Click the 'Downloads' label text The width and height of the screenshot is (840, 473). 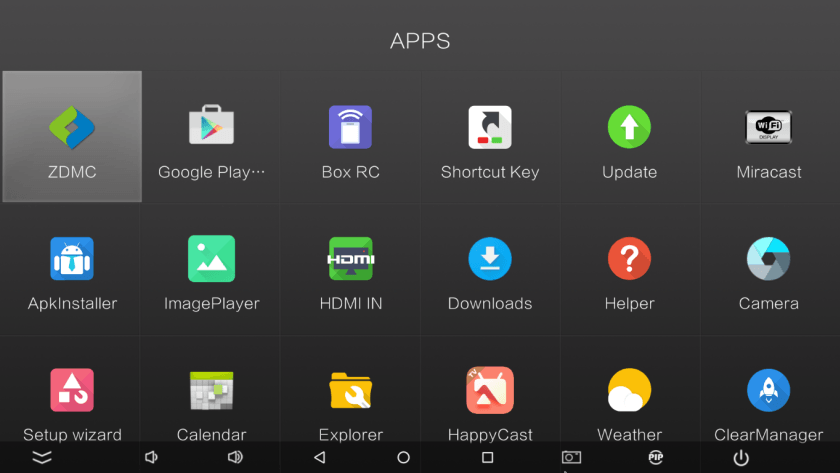[490, 303]
